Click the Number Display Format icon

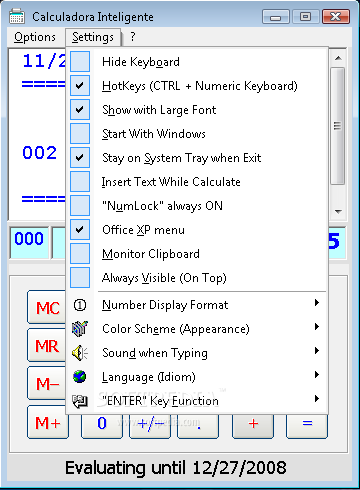tap(80, 305)
